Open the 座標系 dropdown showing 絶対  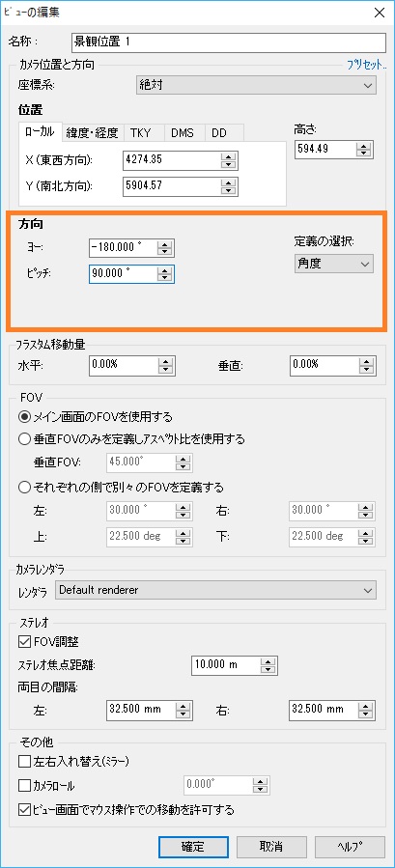coord(256,85)
